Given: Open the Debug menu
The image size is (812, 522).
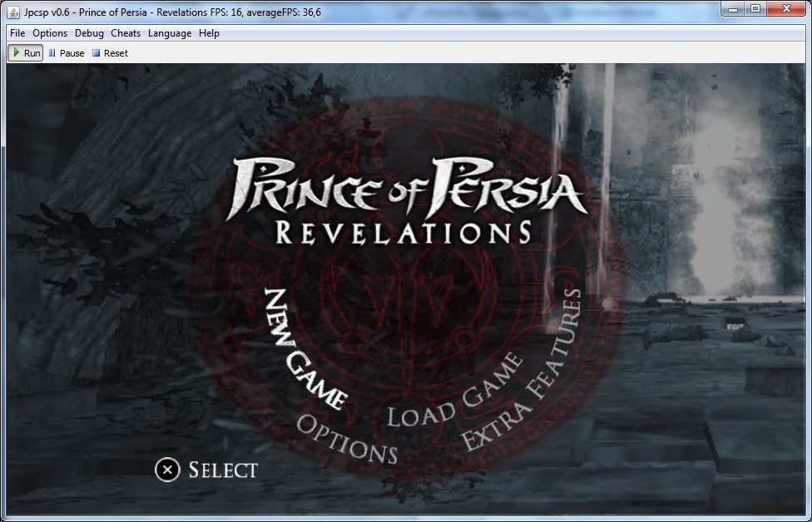Looking at the screenshot, I should (x=89, y=33).
